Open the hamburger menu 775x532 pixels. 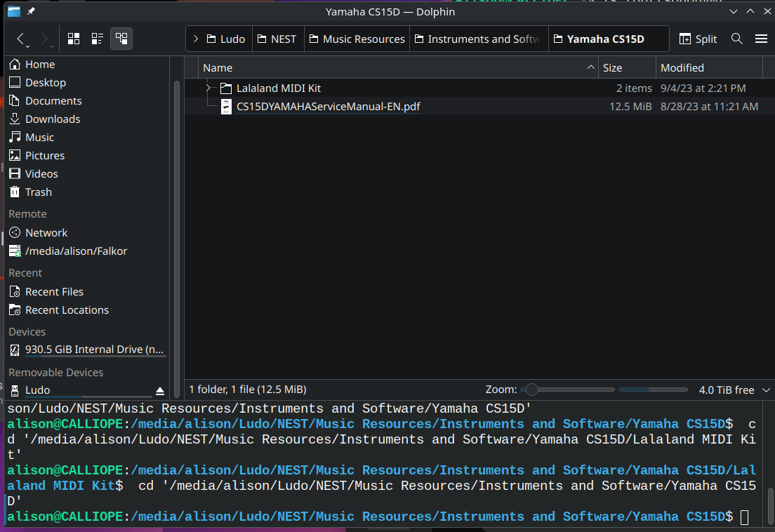(761, 39)
